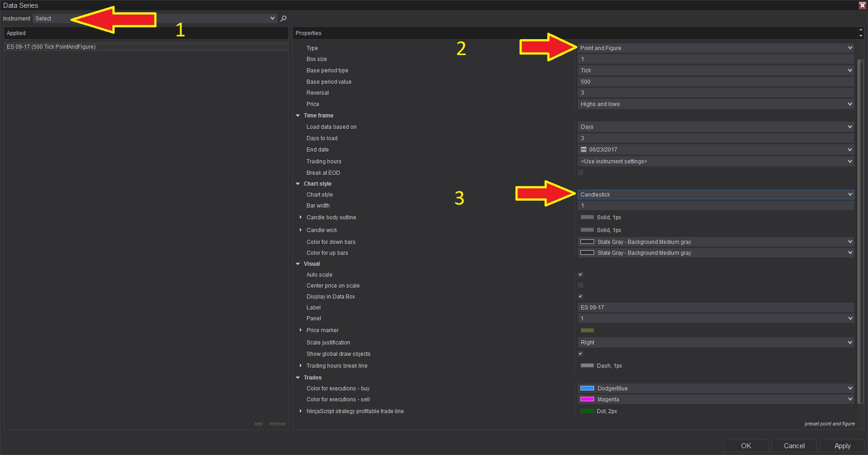Open the Type Point and Figure dropdown
This screenshot has width=868, height=455.
(x=716, y=48)
